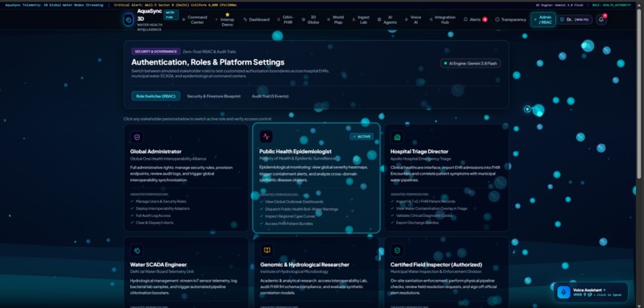The image size is (644, 308).
Task: Click the ROLE: HEALTH_AUTHORITY status text
Action: click(611, 6)
